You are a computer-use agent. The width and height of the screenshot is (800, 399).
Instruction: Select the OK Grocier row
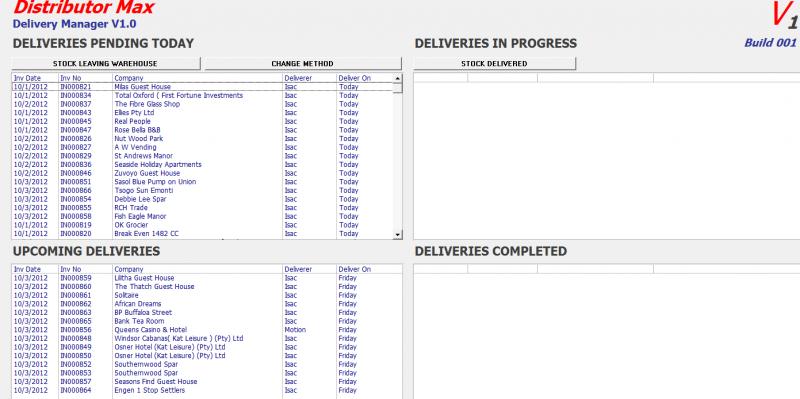point(202,225)
